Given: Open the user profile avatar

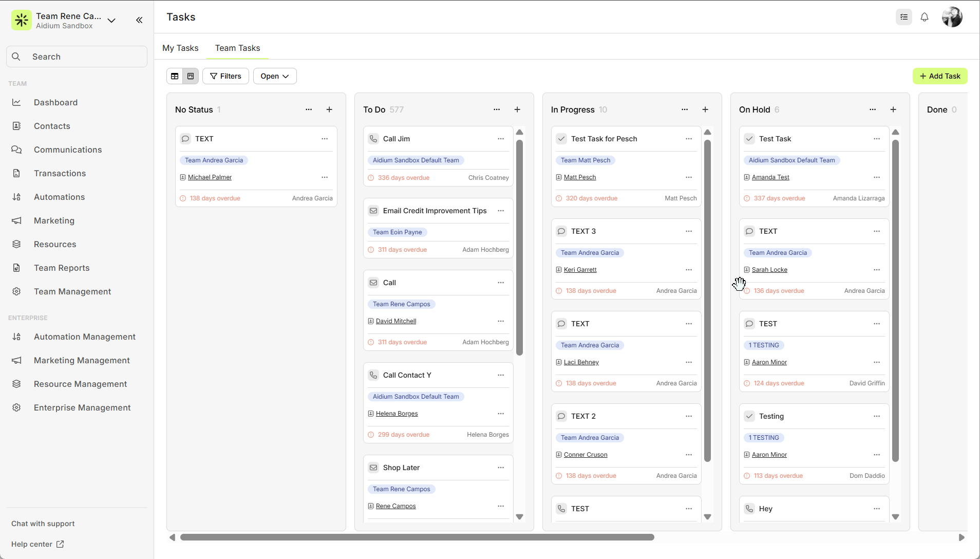Looking at the screenshot, I should 952,17.
